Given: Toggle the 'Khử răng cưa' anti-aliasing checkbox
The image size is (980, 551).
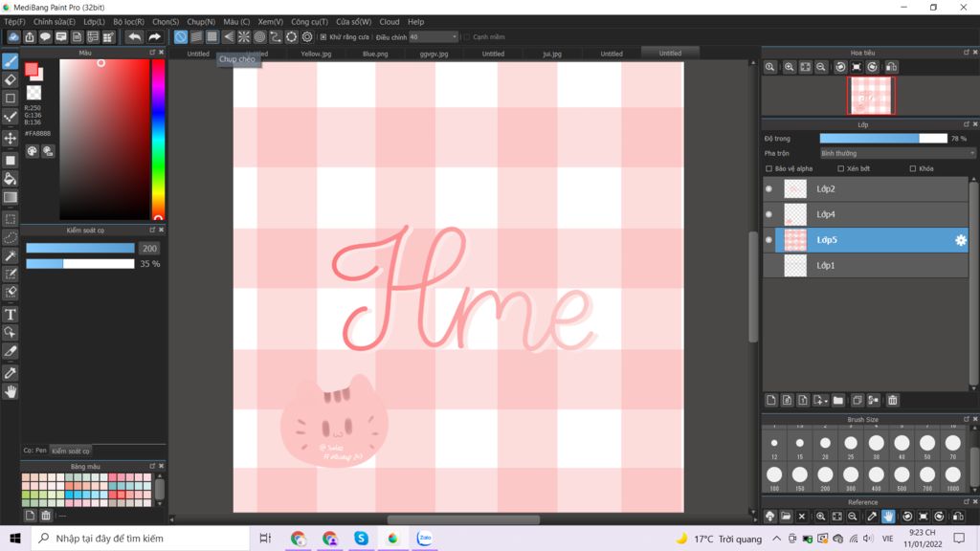Looking at the screenshot, I should [x=323, y=37].
